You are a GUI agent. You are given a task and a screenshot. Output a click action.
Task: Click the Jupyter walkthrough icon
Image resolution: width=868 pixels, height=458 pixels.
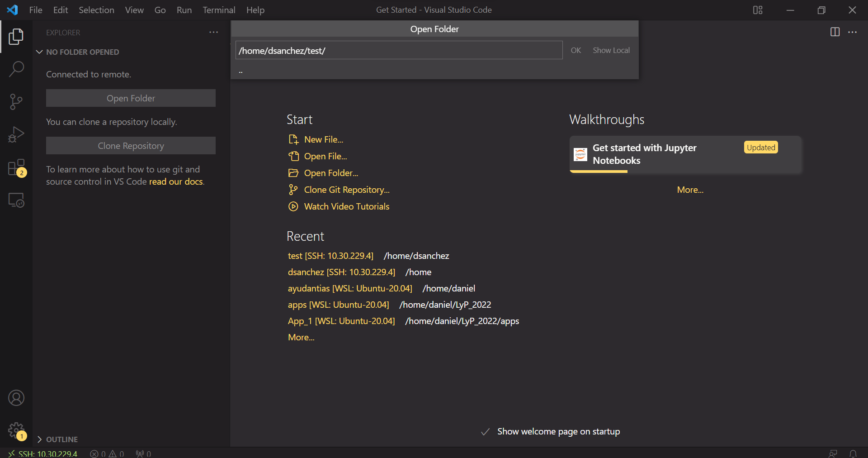tap(580, 154)
